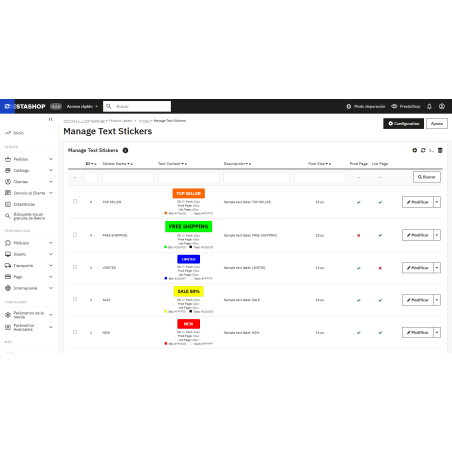The width and height of the screenshot is (452, 452).
Task: Expand the Catálogo sidebar menu
Action: 29,170
